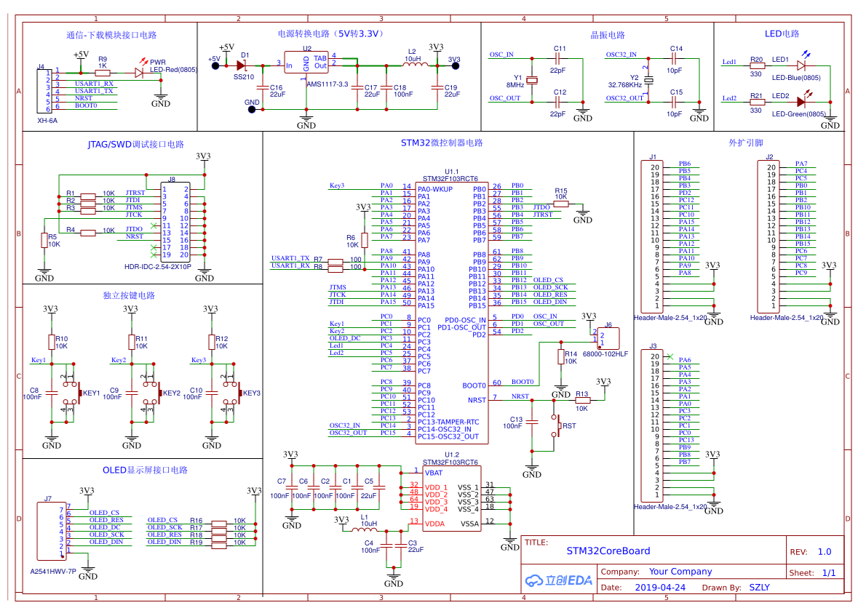Viewport: 866px width, 616px height.
Task: Click the SS210 diode D1 symbol
Action: pos(242,65)
